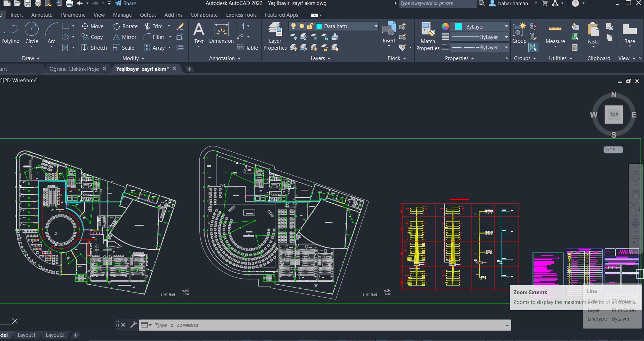Expand the Modify panel
This screenshot has width=644, height=341.
(x=133, y=58)
